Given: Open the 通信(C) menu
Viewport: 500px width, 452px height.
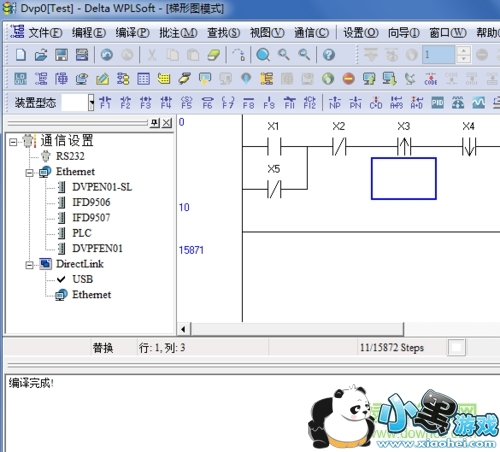Looking at the screenshot, I should point(311,33).
